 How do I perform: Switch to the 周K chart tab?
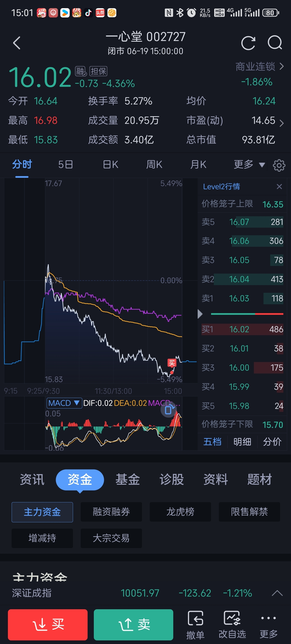click(154, 165)
